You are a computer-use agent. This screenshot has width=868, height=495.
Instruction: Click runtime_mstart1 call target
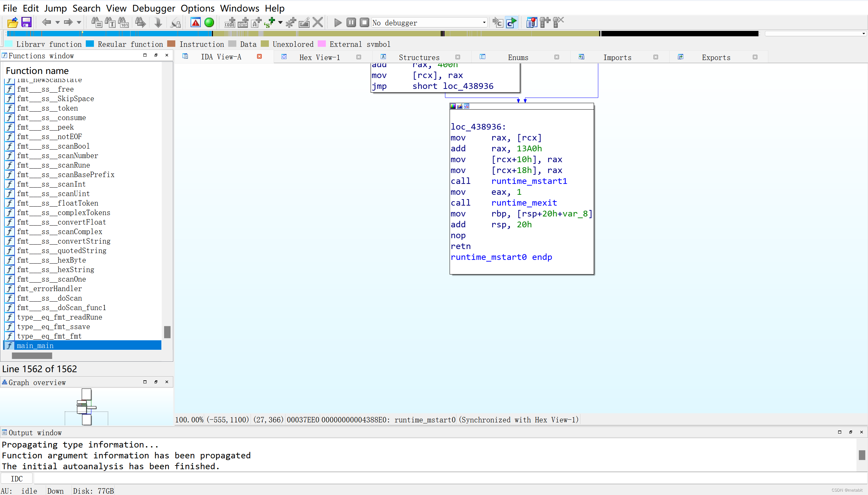tap(529, 181)
